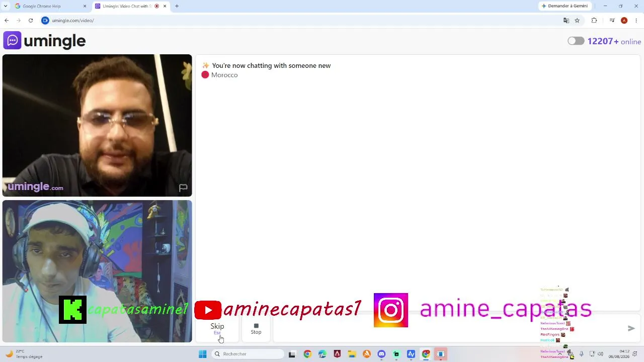Stop the current video chat
644x362 pixels.
[256, 329]
